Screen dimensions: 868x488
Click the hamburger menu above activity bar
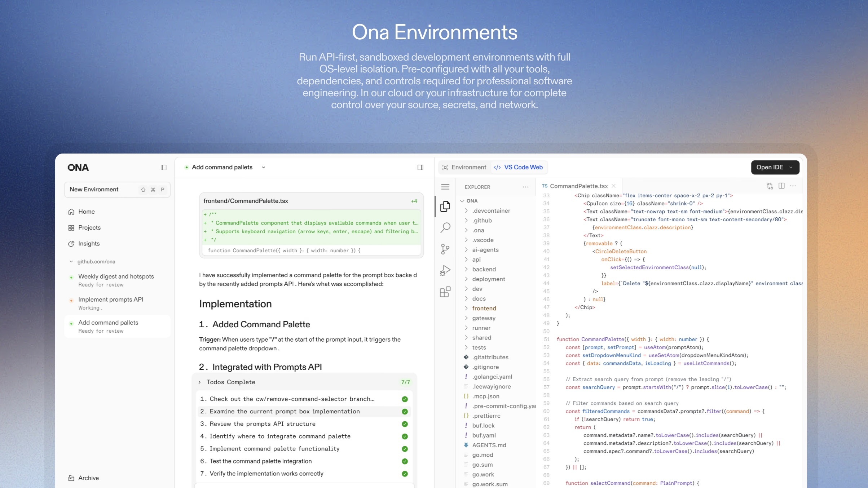tap(445, 187)
